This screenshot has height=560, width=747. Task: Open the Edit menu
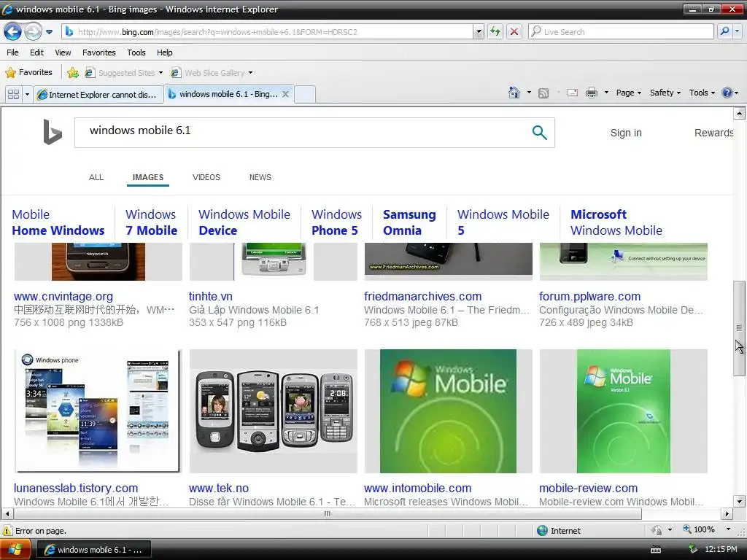point(36,52)
